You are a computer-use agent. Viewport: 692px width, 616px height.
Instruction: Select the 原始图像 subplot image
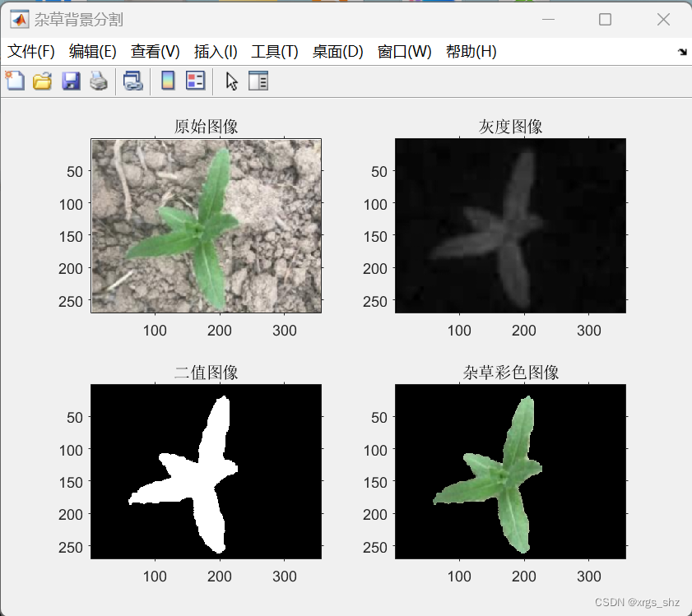206,225
